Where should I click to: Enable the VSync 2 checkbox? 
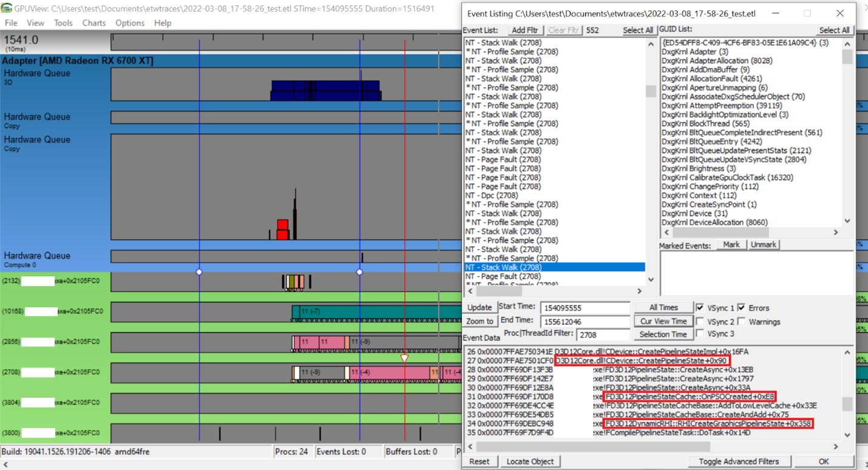pos(700,321)
